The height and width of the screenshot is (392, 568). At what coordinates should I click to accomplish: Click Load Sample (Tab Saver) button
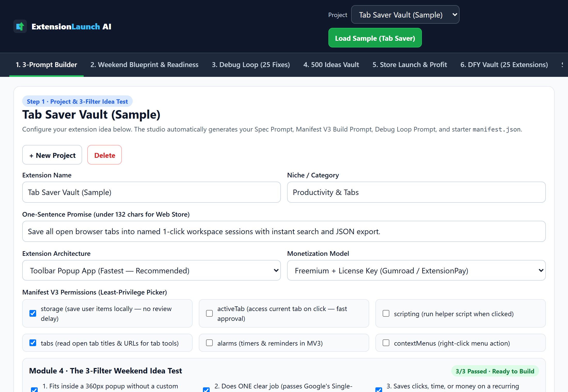375,38
